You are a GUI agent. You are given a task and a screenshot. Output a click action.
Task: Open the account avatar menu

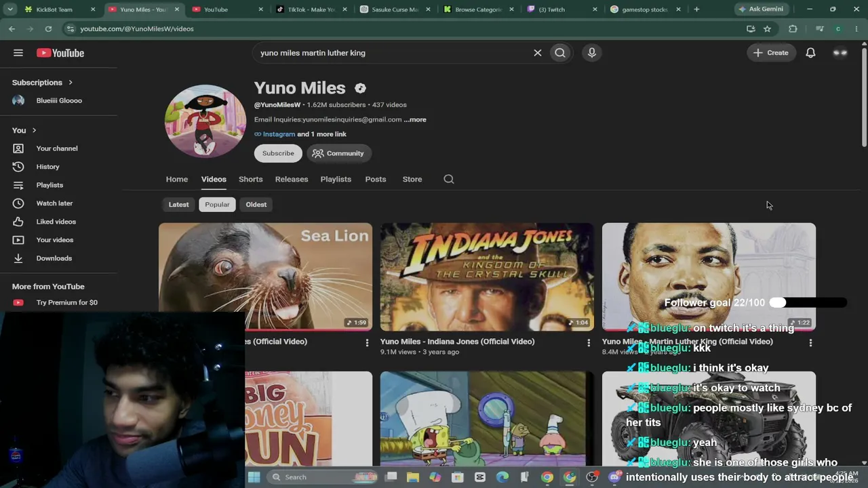coord(840,53)
